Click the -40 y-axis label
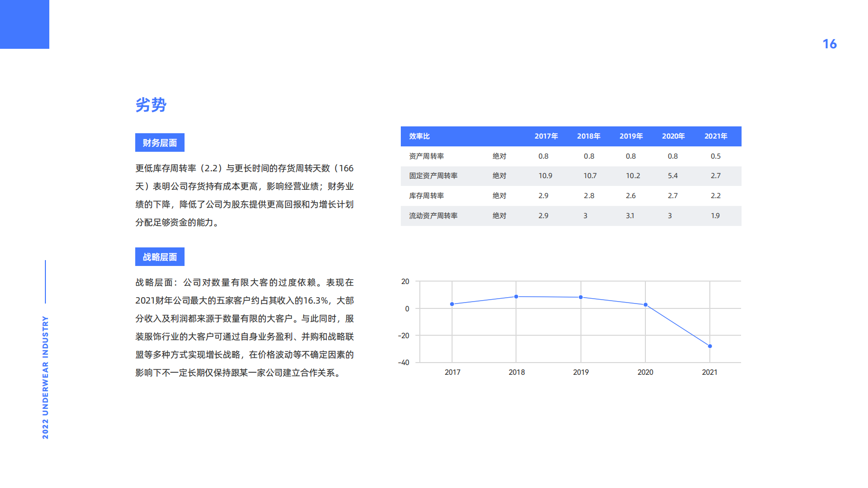Image resolution: width=868 pixels, height=488 pixels. (404, 362)
